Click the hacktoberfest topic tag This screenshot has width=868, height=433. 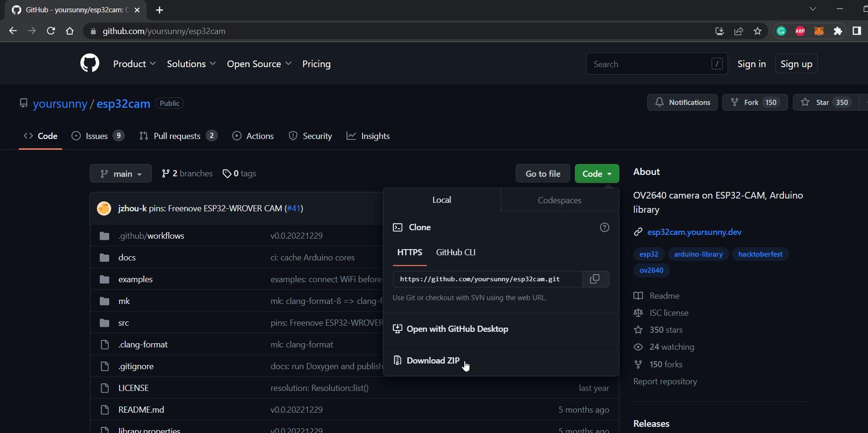(x=760, y=254)
